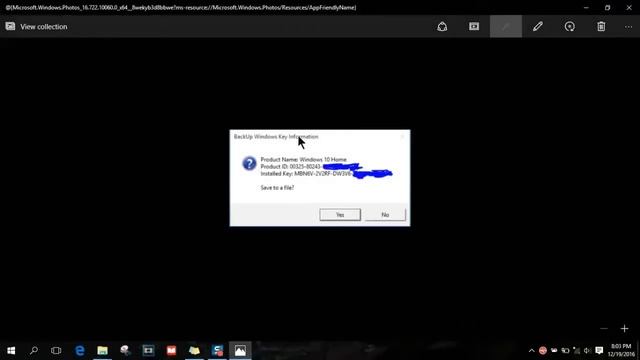Zoom out with the minus button
This screenshot has width=640, height=360.
pos(604,329)
